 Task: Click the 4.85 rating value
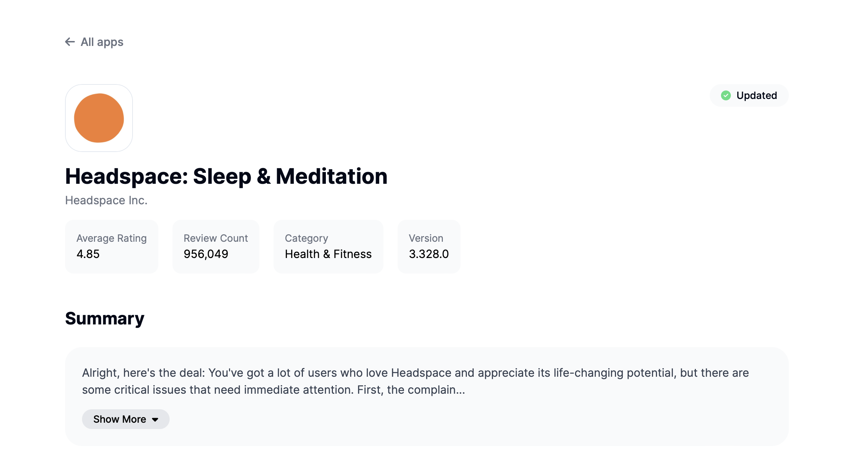click(88, 254)
